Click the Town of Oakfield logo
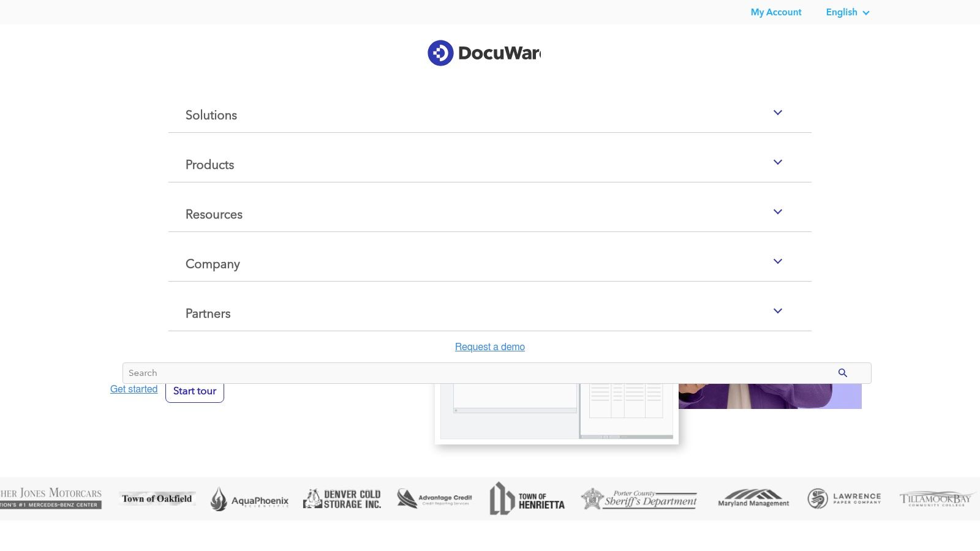 pos(157,498)
